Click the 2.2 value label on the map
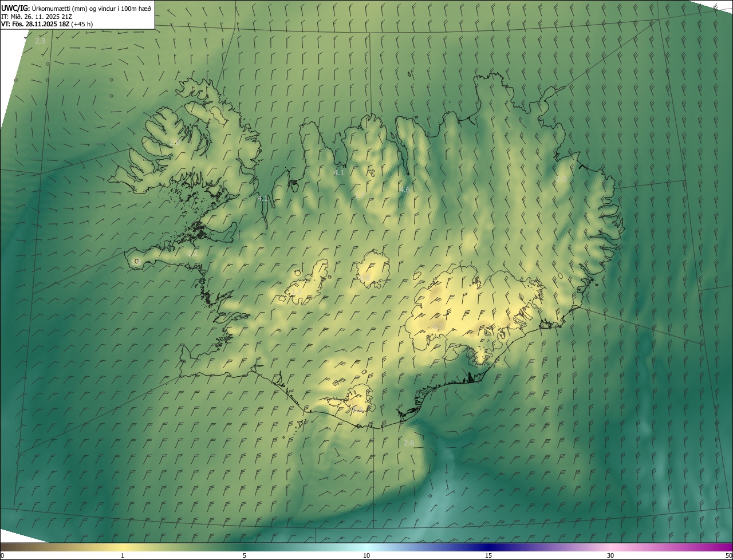The width and height of the screenshot is (733, 560). (192, 253)
